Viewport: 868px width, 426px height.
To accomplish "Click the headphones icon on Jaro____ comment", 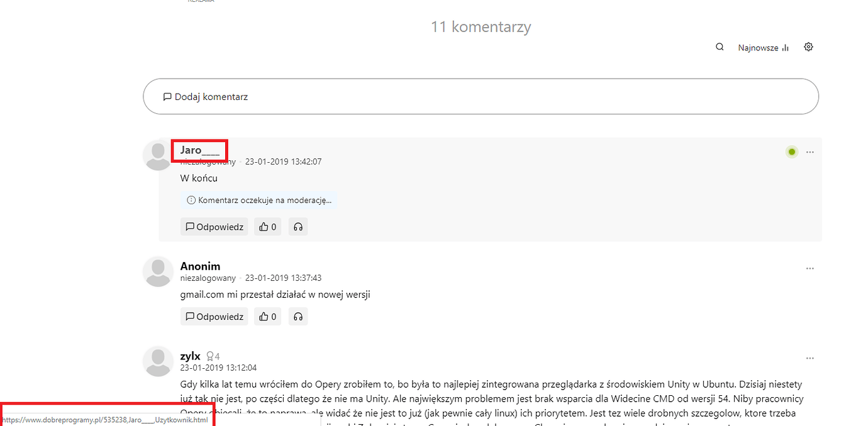I will pos(298,227).
